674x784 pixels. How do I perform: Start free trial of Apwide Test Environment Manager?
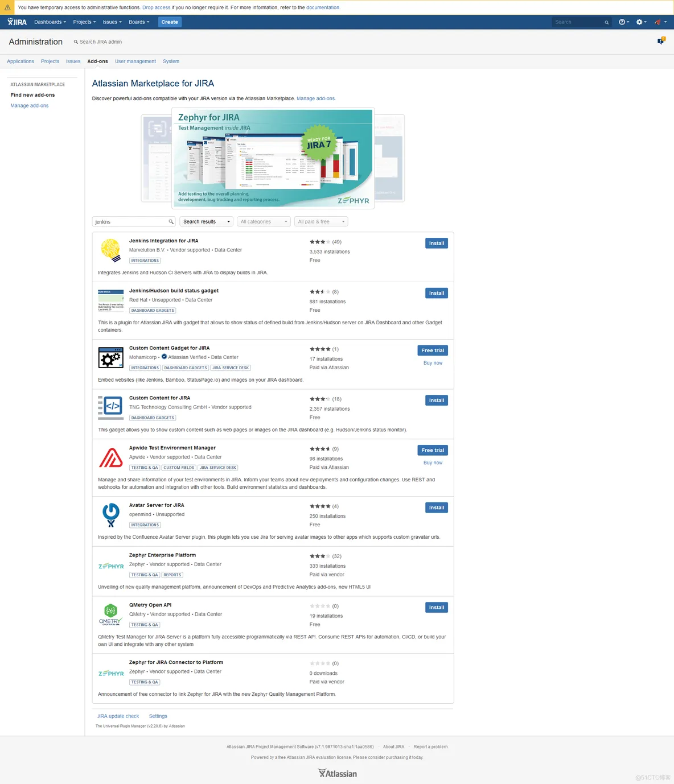click(x=433, y=451)
